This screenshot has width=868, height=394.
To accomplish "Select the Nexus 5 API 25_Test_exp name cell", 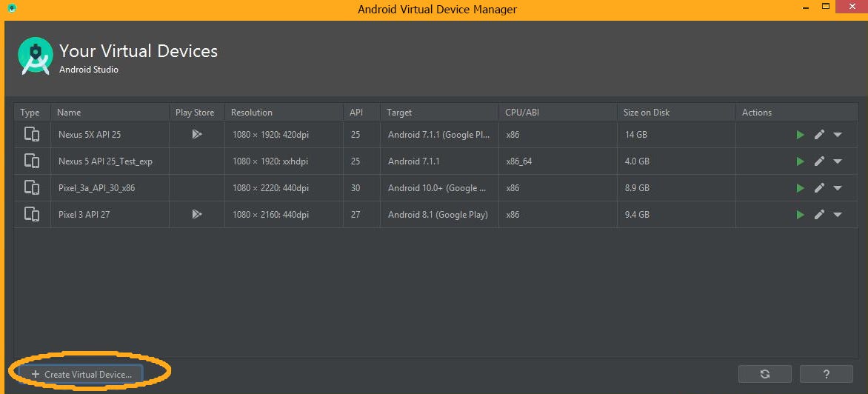I will point(110,161).
